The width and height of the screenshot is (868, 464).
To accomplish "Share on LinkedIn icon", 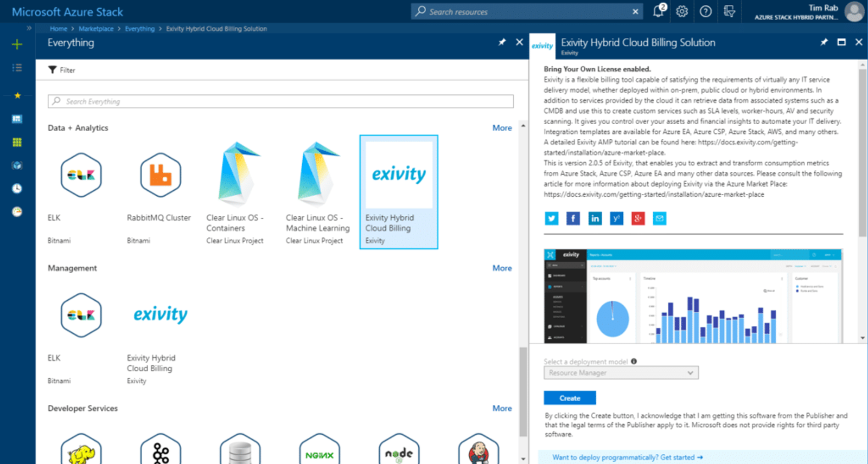I will coord(595,218).
